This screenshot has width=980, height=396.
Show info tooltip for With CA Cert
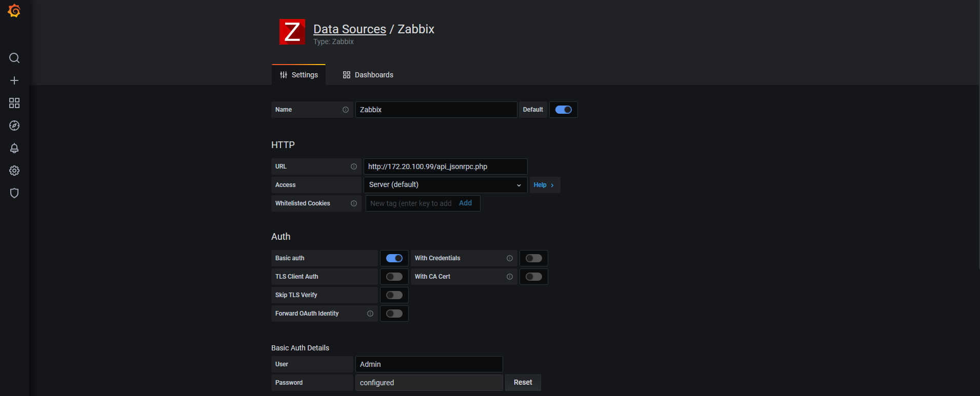(510, 277)
